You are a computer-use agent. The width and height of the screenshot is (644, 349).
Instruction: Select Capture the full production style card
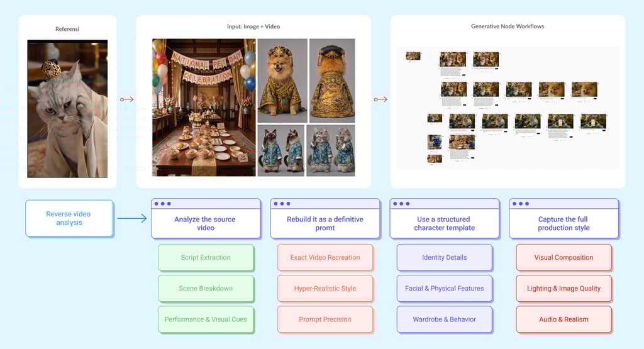(563, 218)
